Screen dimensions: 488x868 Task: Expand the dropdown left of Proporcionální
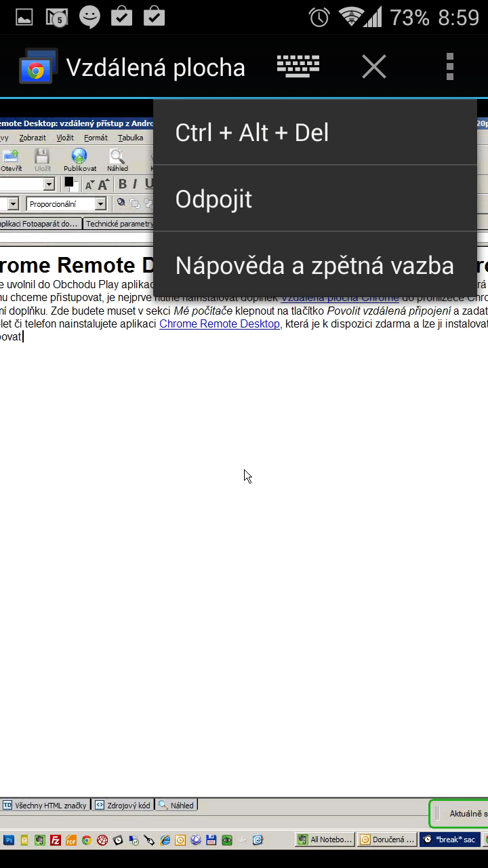pyautogui.click(x=12, y=203)
